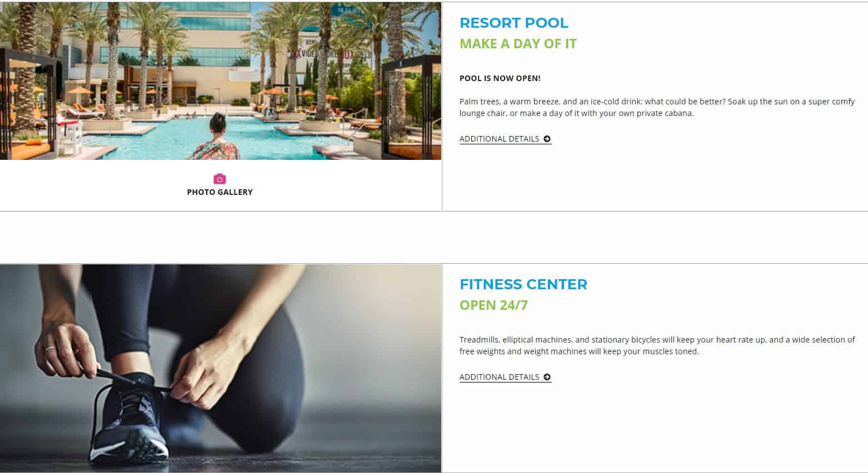Click the Open 24/7 subheading
Viewport: 868px width, 473px height.
(x=493, y=305)
